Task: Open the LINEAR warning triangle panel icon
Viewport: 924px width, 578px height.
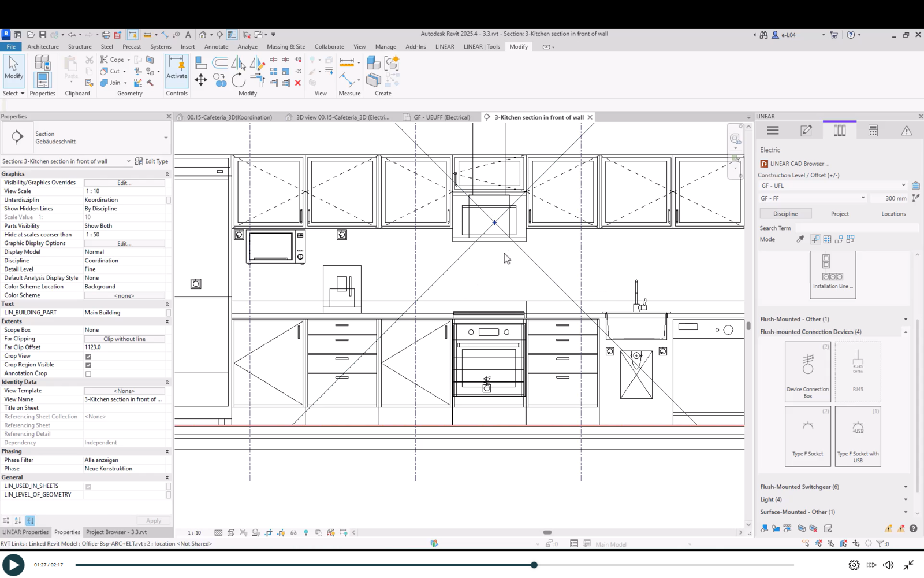Action: pyautogui.click(x=906, y=131)
